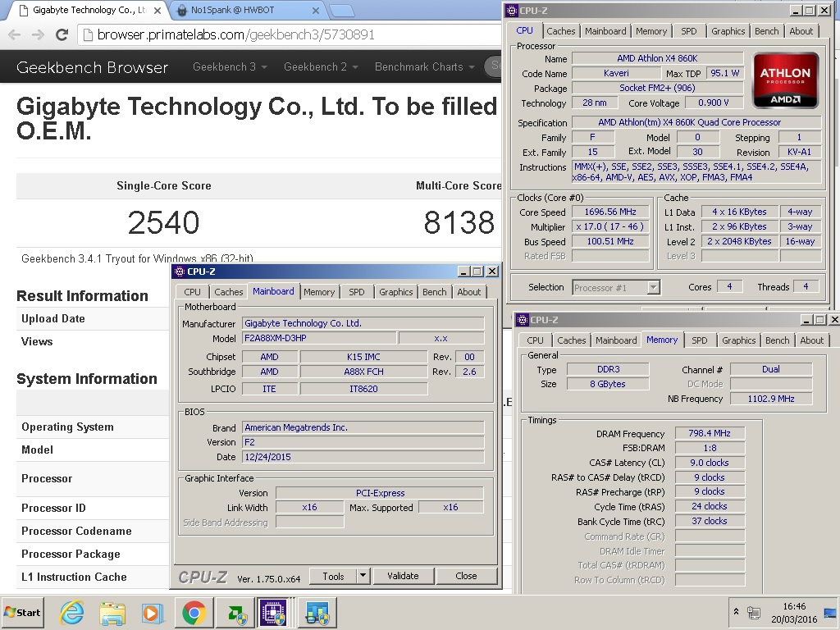The image size is (840, 630).
Task: Click the browser address bar URL
Action: pos(235,34)
